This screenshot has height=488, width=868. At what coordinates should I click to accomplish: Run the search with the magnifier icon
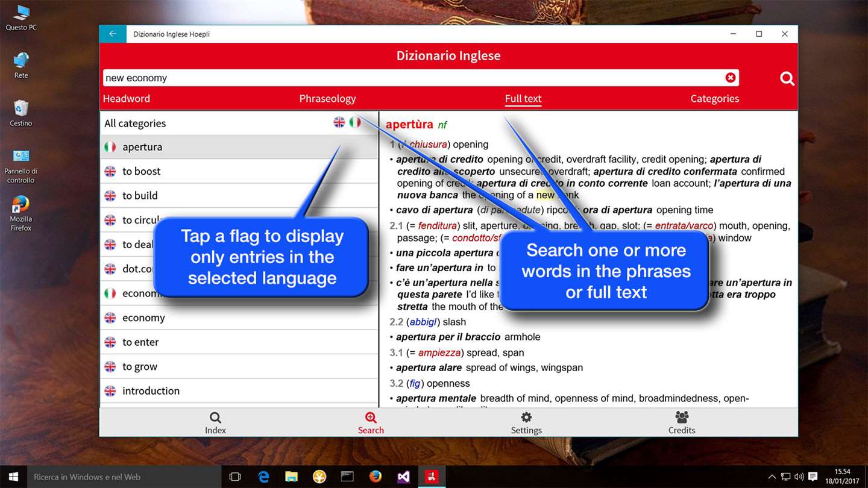[787, 78]
